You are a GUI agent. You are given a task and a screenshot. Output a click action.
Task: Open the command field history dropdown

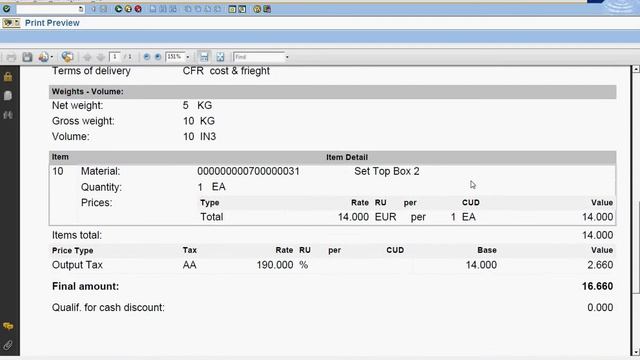[81, 9]
